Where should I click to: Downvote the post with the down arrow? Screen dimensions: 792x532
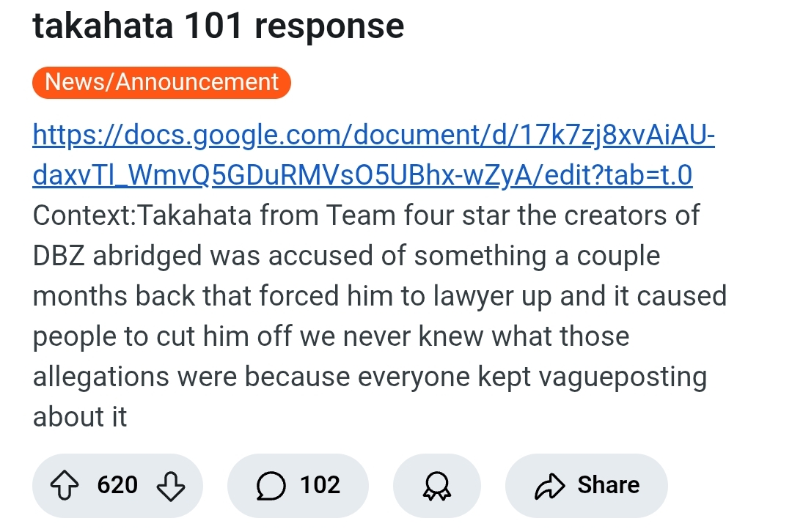(x=171, y=485)
